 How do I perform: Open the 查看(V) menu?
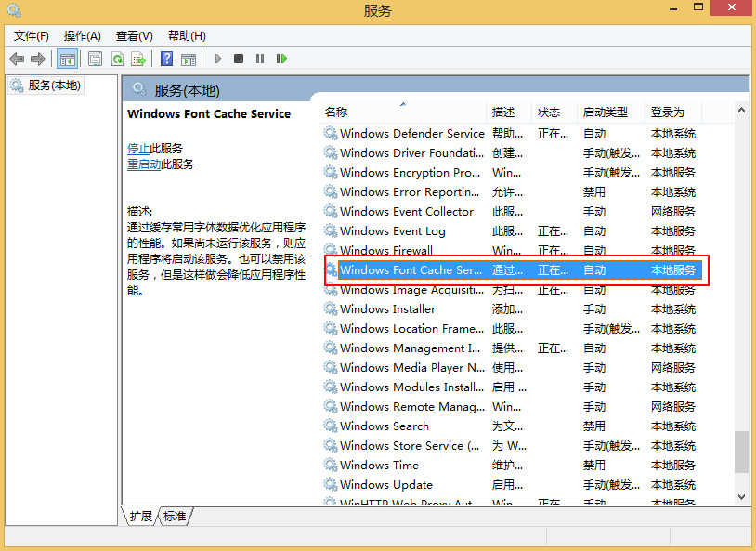pos(134,35)
